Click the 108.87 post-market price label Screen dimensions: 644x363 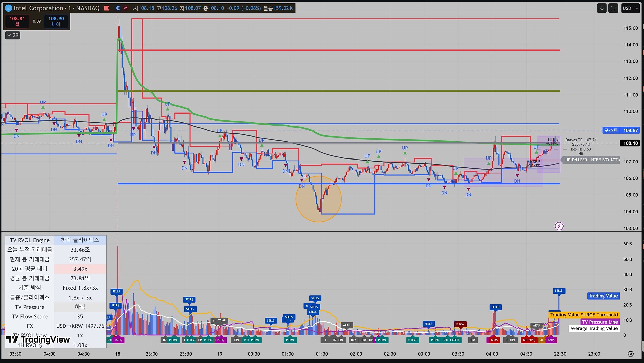621,130
